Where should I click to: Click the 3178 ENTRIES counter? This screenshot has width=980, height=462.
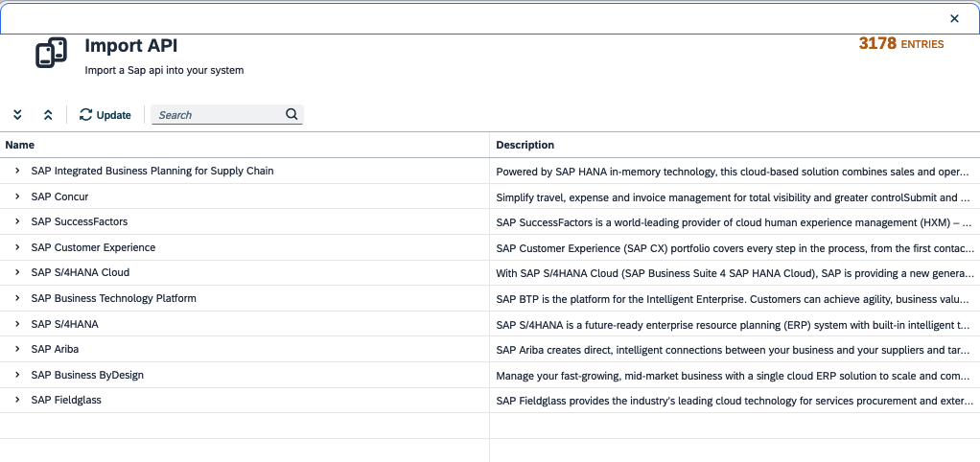pyautogui.click(x=901, y=44)
